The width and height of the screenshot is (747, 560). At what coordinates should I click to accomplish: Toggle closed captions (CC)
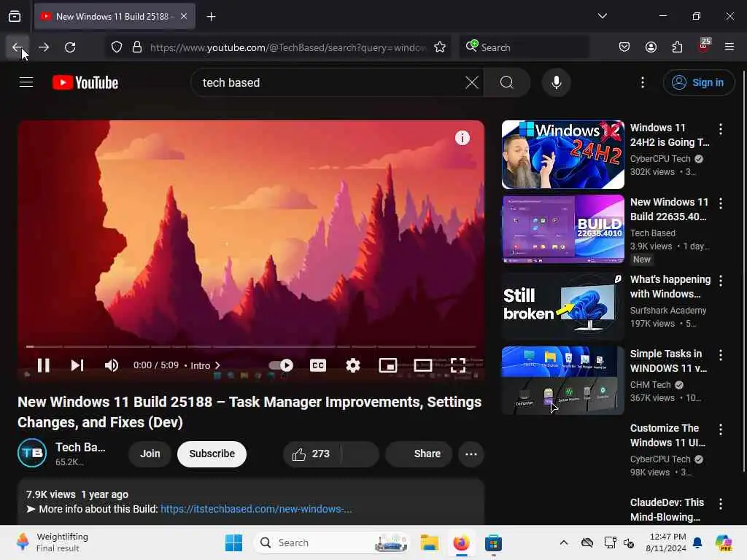318,366
